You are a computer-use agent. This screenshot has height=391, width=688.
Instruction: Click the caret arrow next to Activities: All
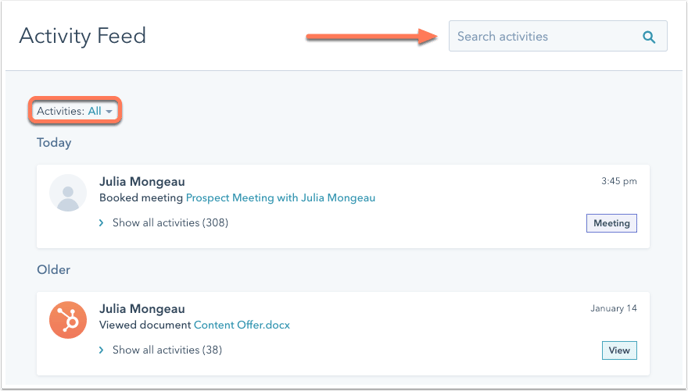coord(109,111)
